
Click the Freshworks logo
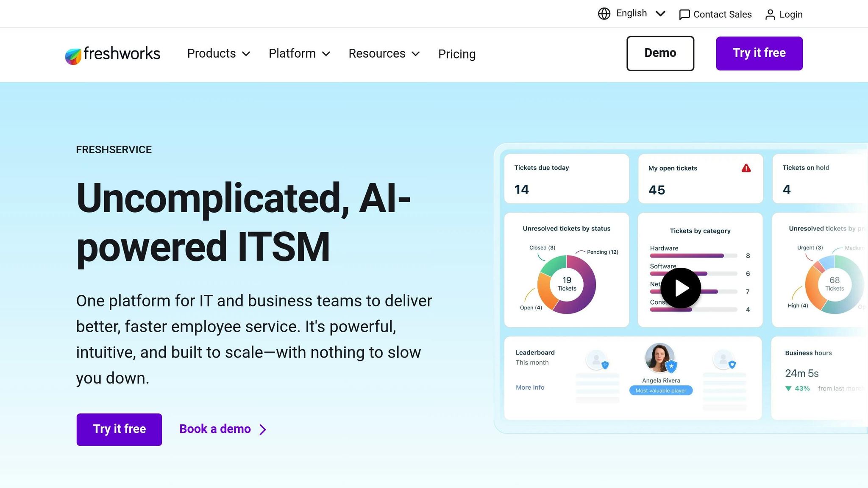click(112, 54)
